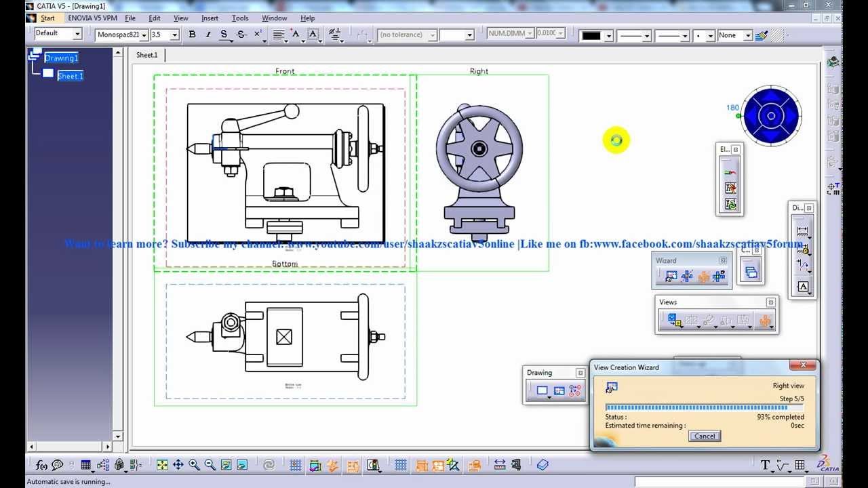
Task: Toggle Superscript x² formatting
Action: click(x=258, y=35)
